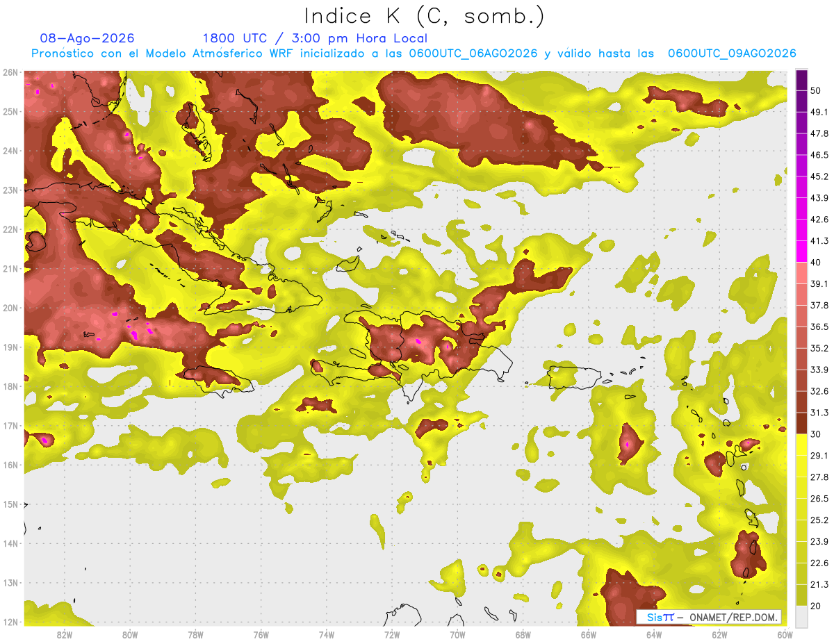The width and height of the screenshot is (834, 644).
Task: Click the light gray colorbar segment below 20
Action: click(x=801, y=616)
